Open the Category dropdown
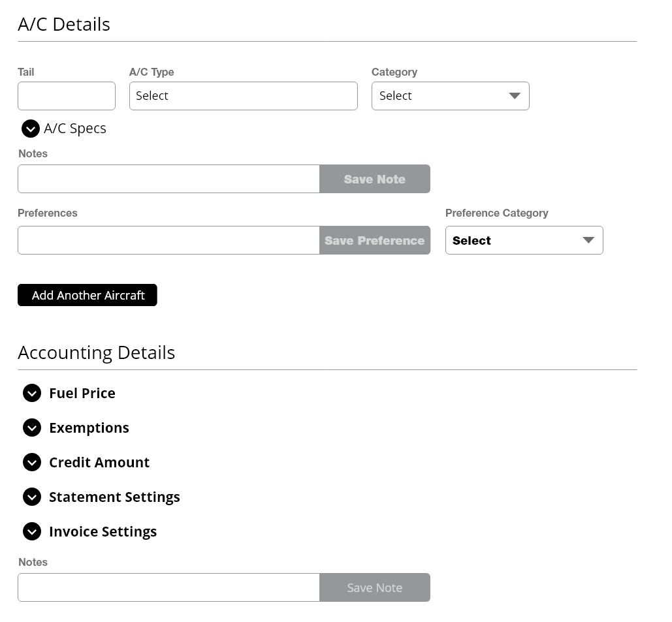 [x=450, y=96]
